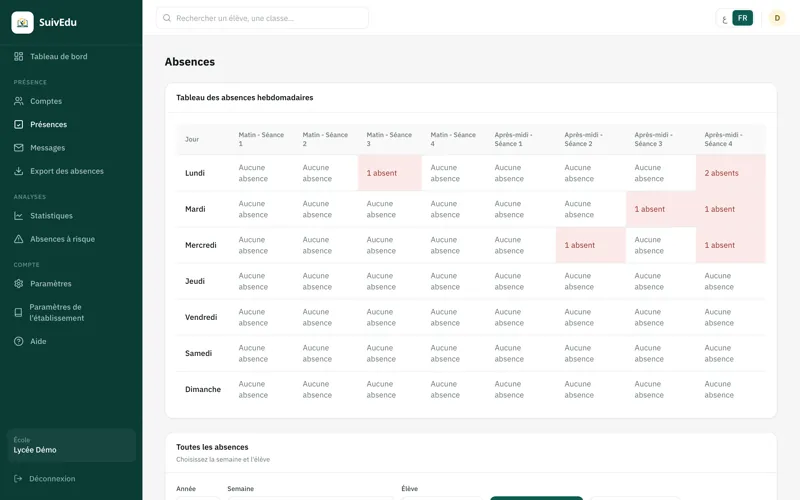Click the Lundi row label
The height and width of the screenshot is (500, 800).
[x=195, y=173]
